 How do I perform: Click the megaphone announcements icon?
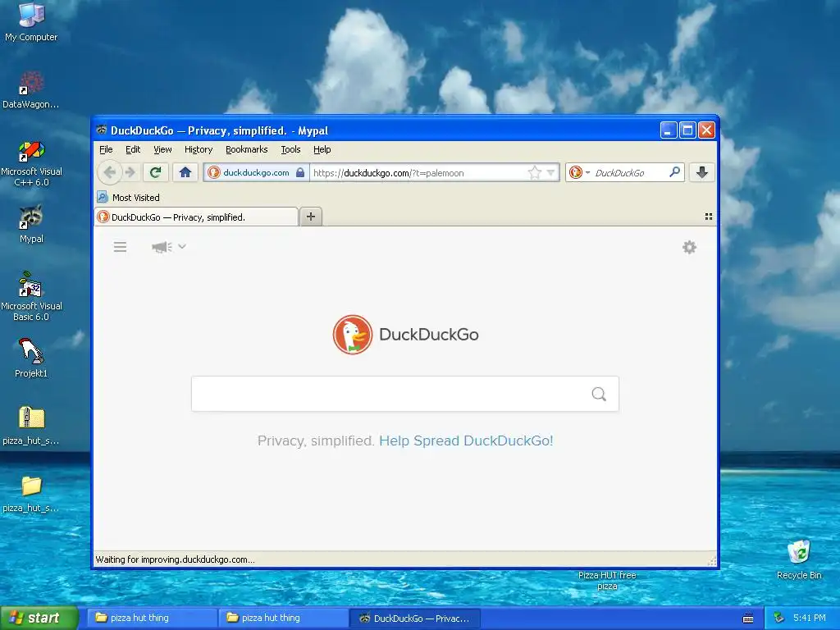pyautogui.click(x=162, y=247)
